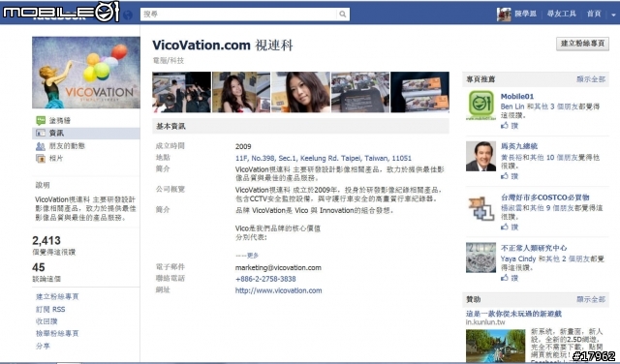620x364 pixels.
Task: Click the search magnifier icon
Action: pyautogui.click(x=342, y=15)
